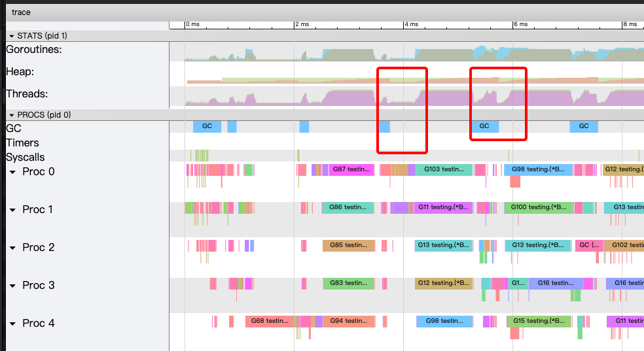Click the trace title bar
The height and width of the screenshot is (351, 644).
325,12
